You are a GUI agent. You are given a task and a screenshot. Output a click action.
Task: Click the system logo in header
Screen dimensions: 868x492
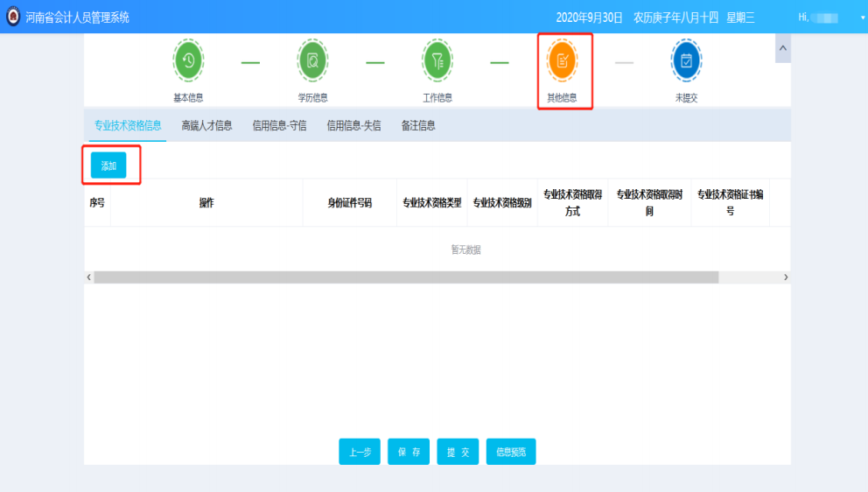[x=12, y=17]
